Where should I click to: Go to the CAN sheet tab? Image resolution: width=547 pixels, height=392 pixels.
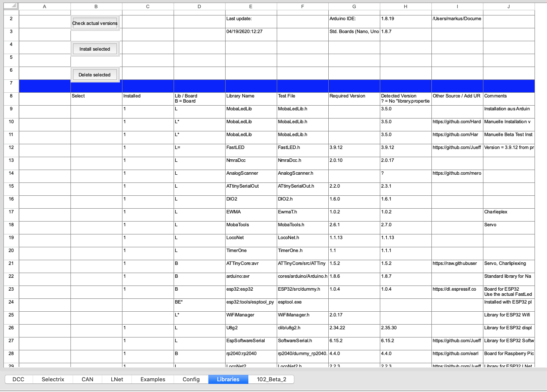pyautogui.click(x=87, y=380)
